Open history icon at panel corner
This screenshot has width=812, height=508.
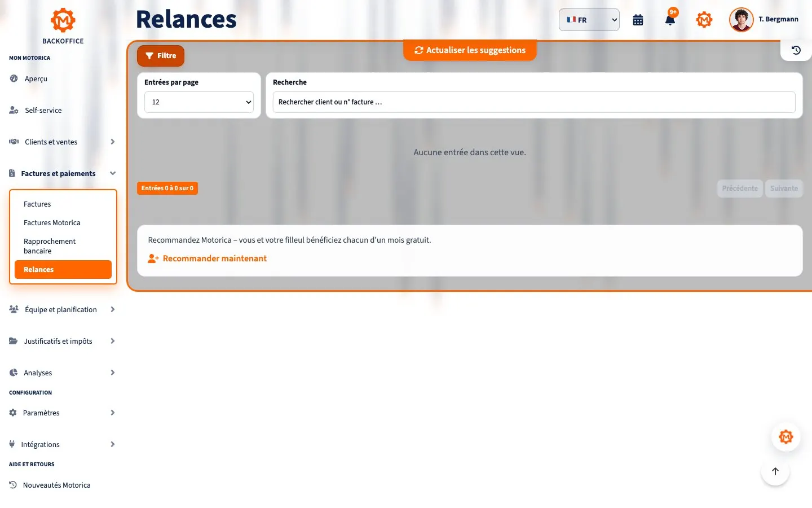click(x=796, y=50)
